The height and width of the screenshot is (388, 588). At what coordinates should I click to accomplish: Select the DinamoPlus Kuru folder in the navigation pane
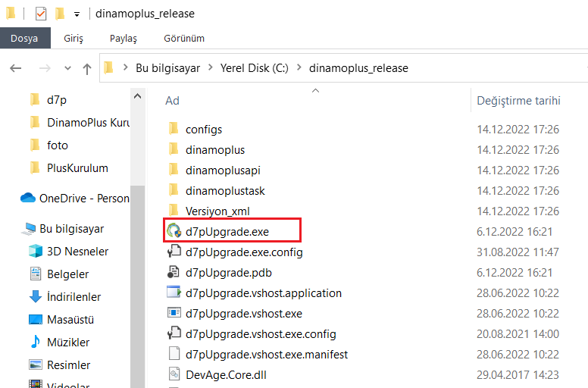click(88, 123)
